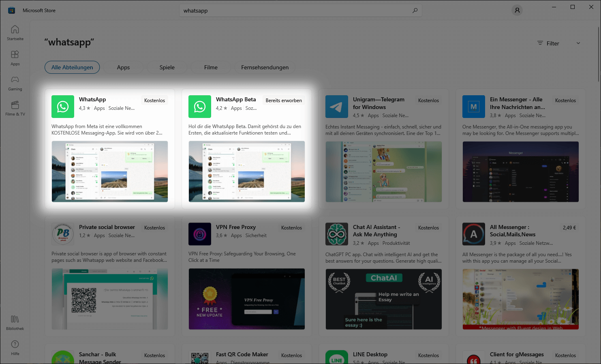Click the 2,49 € price button
The image size is (601, 364).
coord(569,228)
